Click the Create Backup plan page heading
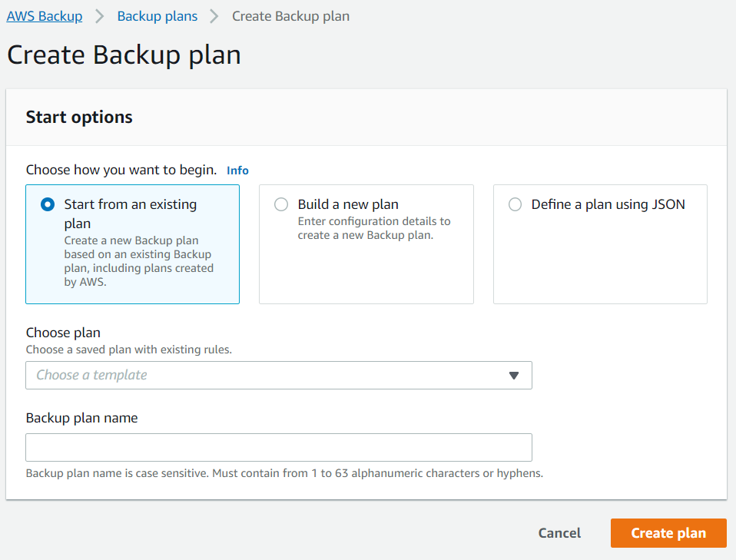This screenshot has height=560, width=736. [x=124, y=55]
